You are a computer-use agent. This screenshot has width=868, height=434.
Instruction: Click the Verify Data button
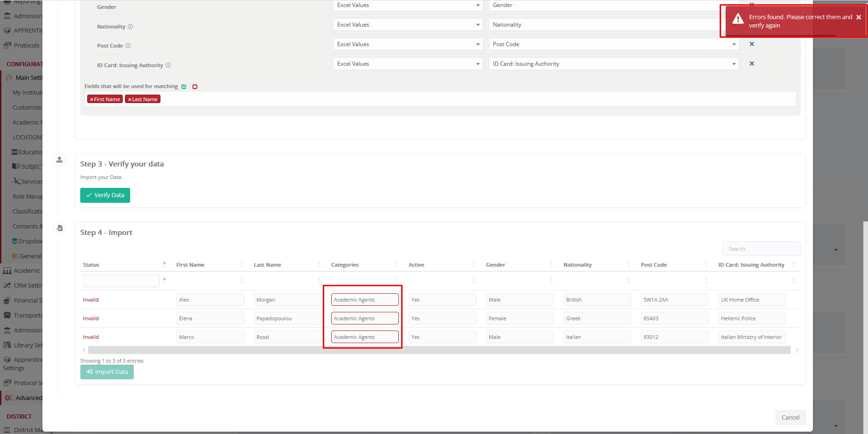pos(105,195)
